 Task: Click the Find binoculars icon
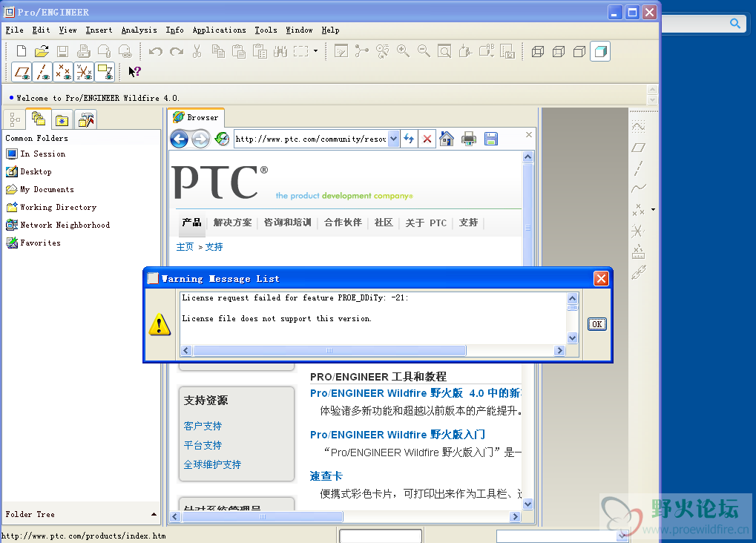pyautogui.click(x=280, y=51)
